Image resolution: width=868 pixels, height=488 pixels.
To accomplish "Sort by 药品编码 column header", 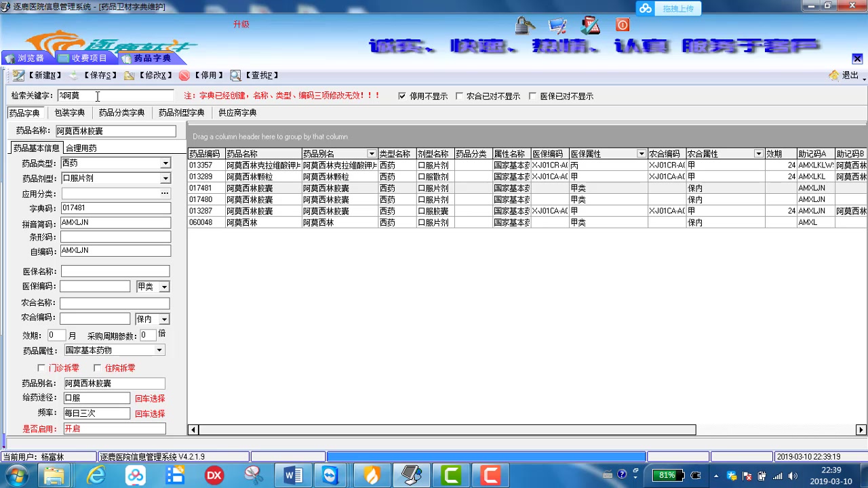I will click(206, 154).
